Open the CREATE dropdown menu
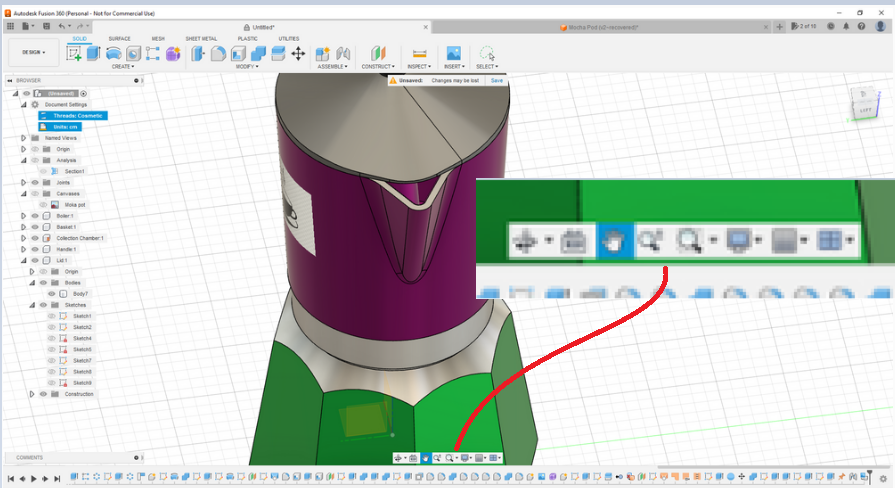Screen dimensions: 895x488 pyautogui.click(x=123, y=67)
